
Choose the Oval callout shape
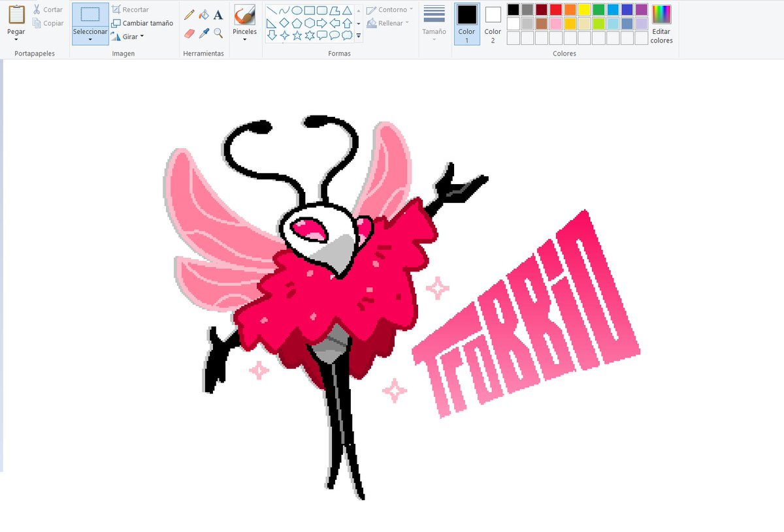[x=334, y=35]
